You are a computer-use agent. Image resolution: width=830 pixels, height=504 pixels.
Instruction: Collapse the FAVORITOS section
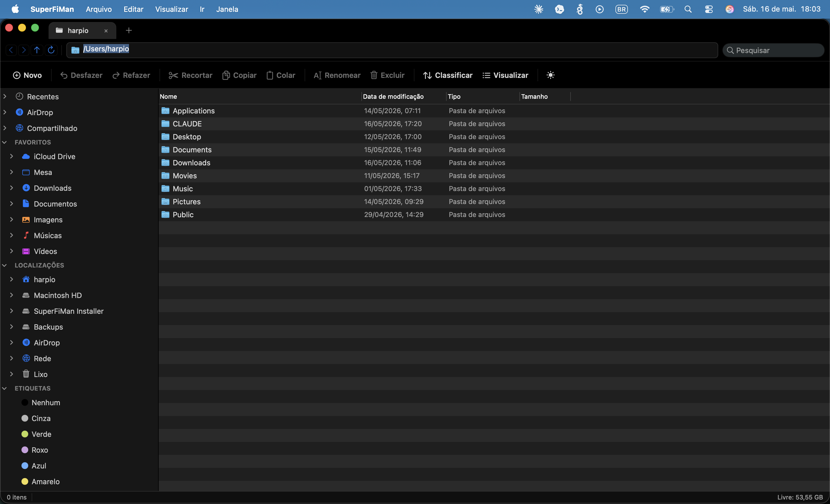(x=5, y=142)
